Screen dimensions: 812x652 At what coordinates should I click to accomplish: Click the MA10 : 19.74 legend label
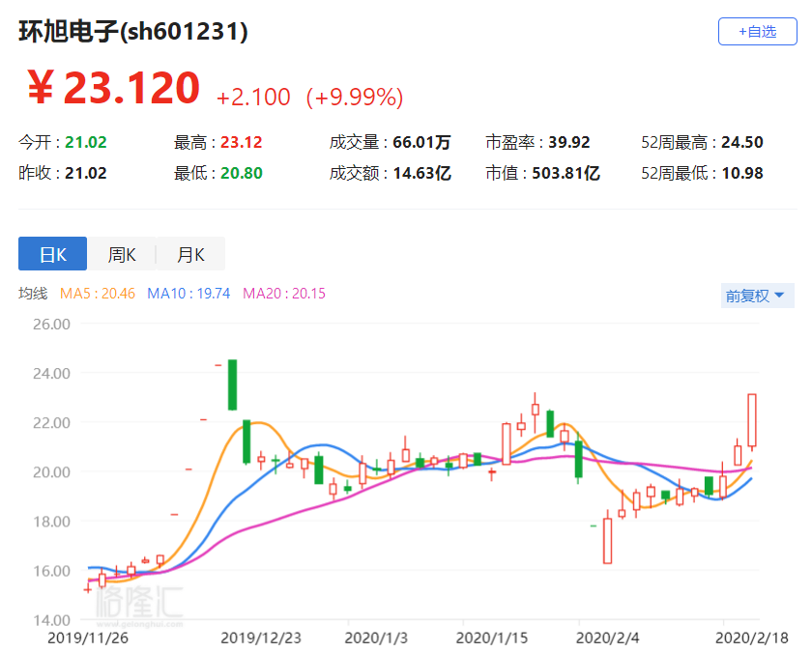pyautogui.click(x=188, y=294)
